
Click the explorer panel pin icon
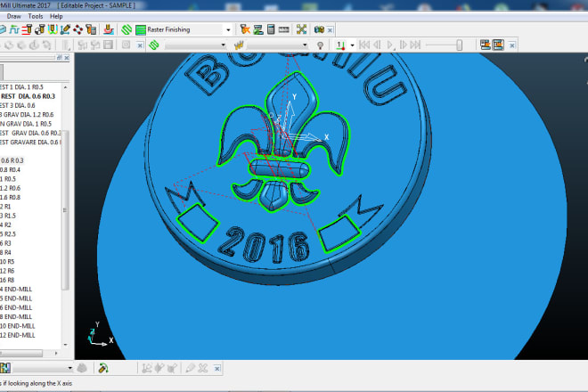[59, 57]
